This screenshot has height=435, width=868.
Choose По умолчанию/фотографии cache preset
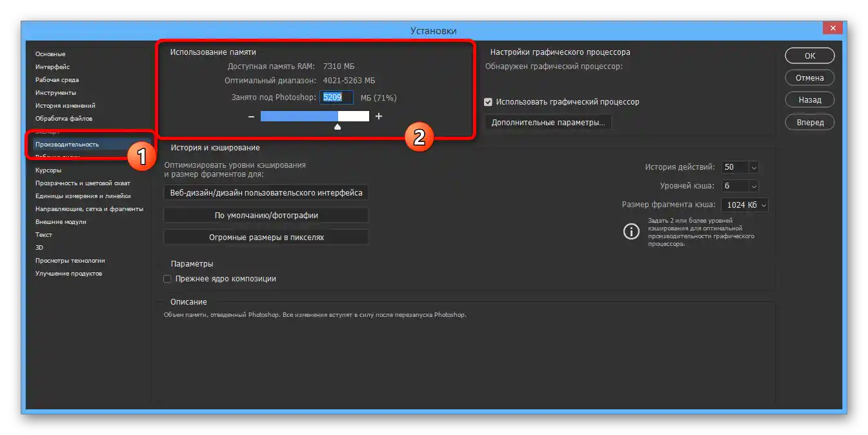(266, 216)
